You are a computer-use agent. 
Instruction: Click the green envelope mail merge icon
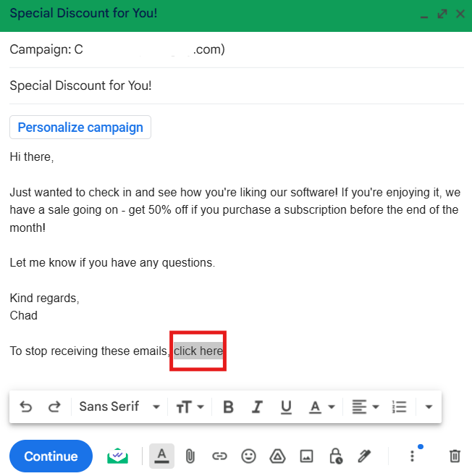pos(118,456)
